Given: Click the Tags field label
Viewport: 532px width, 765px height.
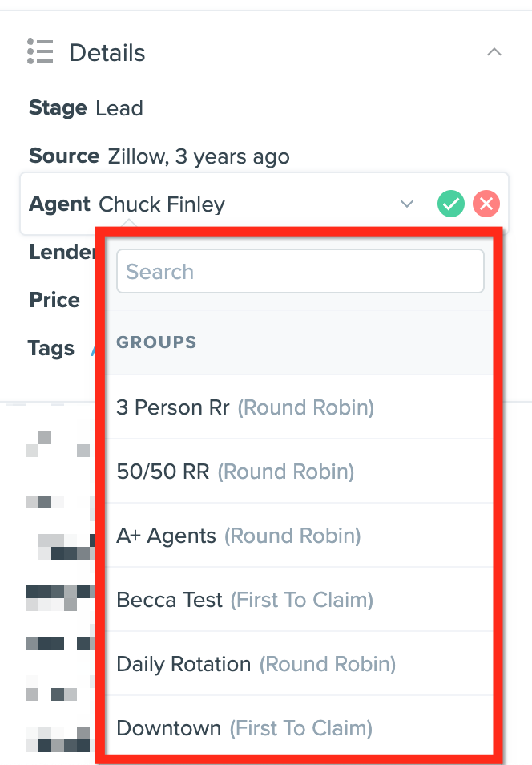Looking at the screenshot, I should [x=50, y=348].
